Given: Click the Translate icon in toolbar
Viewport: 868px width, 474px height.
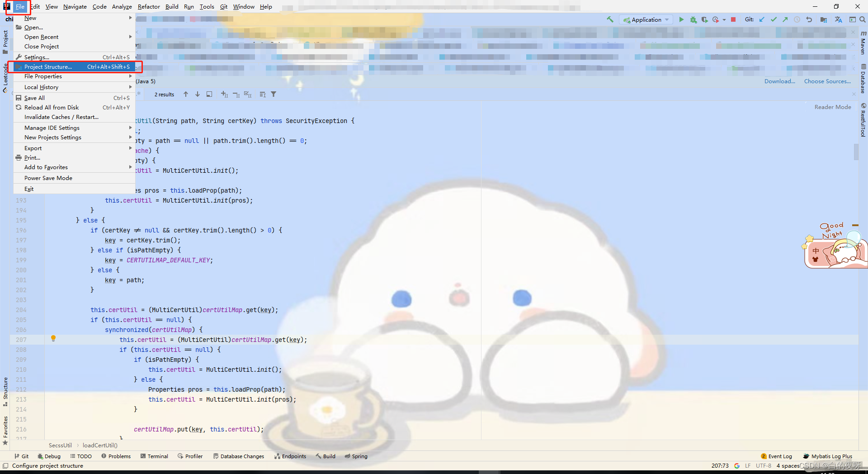Looking at the screenshot, I should 838,19.
